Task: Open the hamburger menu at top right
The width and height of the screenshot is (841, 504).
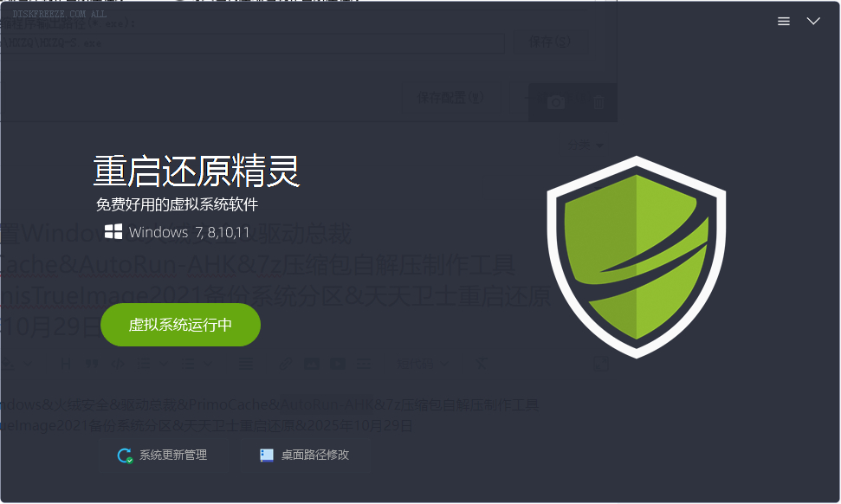Action: (784, 22)
